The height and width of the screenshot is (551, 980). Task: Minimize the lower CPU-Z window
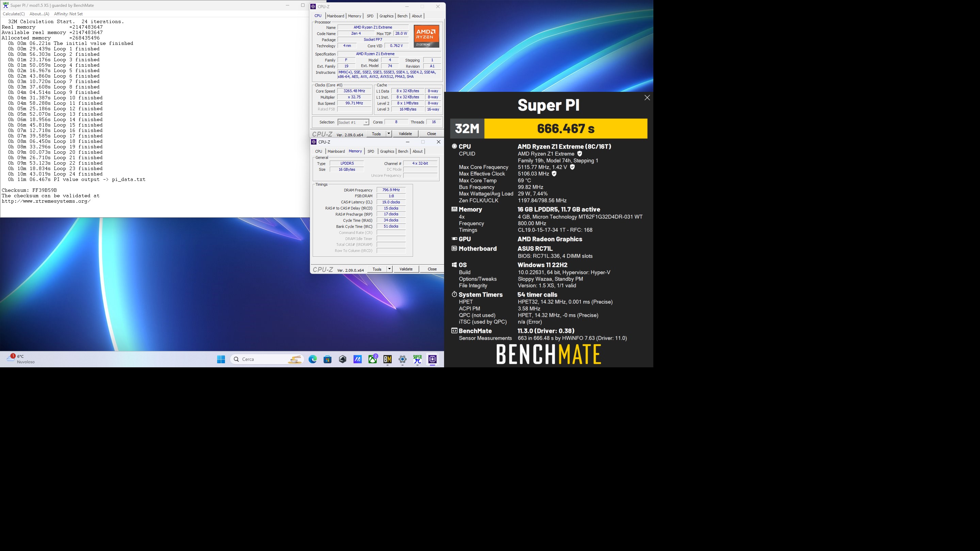tap(407, 142)
